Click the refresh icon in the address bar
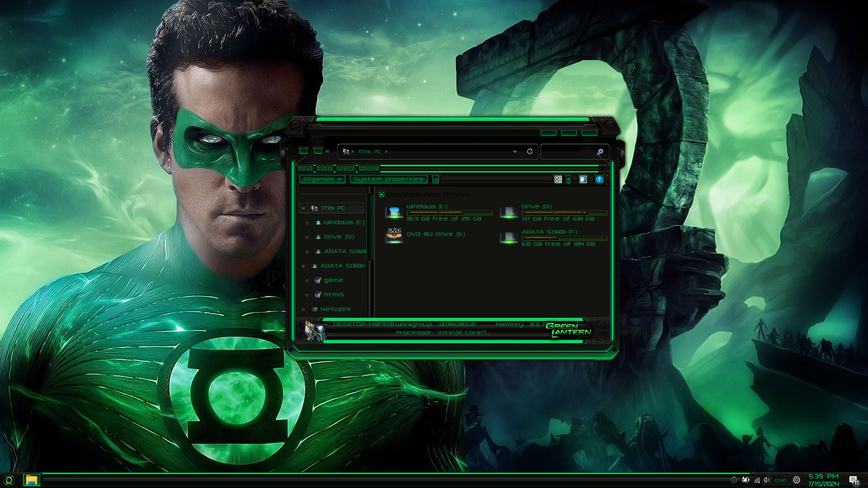This screenshot has width=868, height=488. coord(530,151)
